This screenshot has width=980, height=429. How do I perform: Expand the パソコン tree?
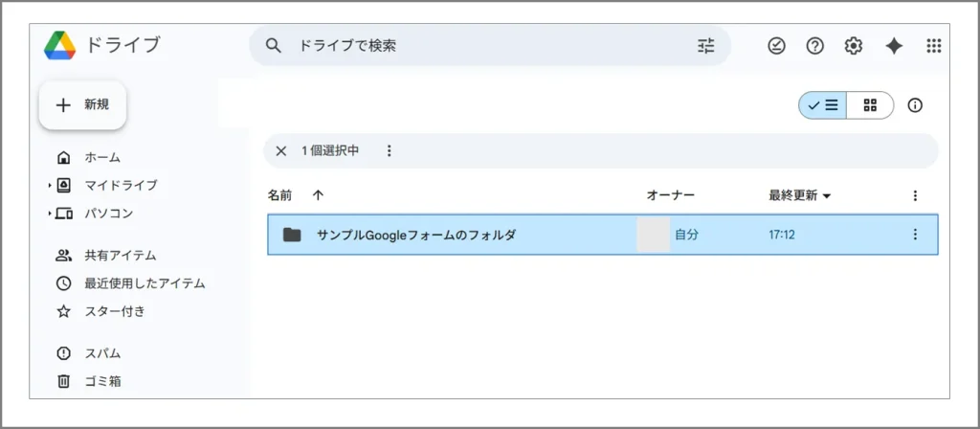[x=50, y=214]
